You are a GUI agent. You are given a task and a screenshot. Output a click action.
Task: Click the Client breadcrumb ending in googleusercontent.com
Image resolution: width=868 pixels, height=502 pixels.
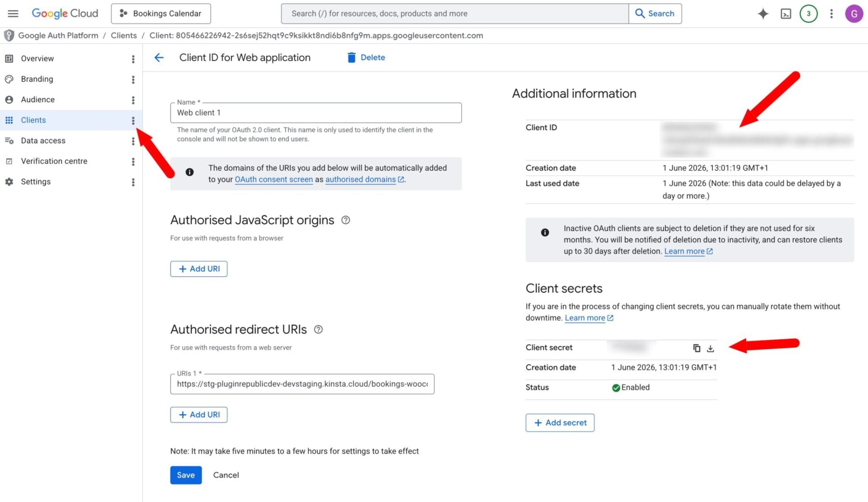click(316, 35)
